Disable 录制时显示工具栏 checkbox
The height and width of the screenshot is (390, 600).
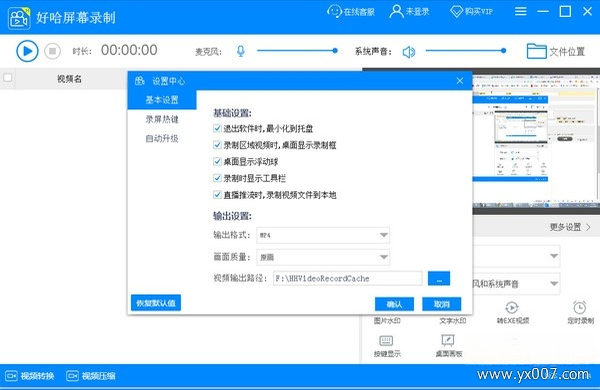click(x=217, y=178)
